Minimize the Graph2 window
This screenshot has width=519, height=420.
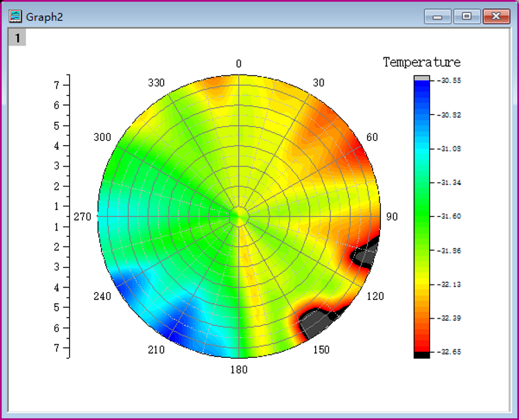(437, 17)
